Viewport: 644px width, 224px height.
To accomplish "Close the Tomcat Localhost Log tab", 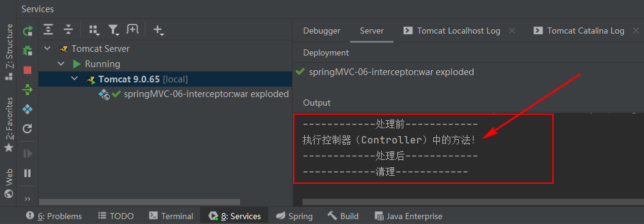I will click(512, 31).
